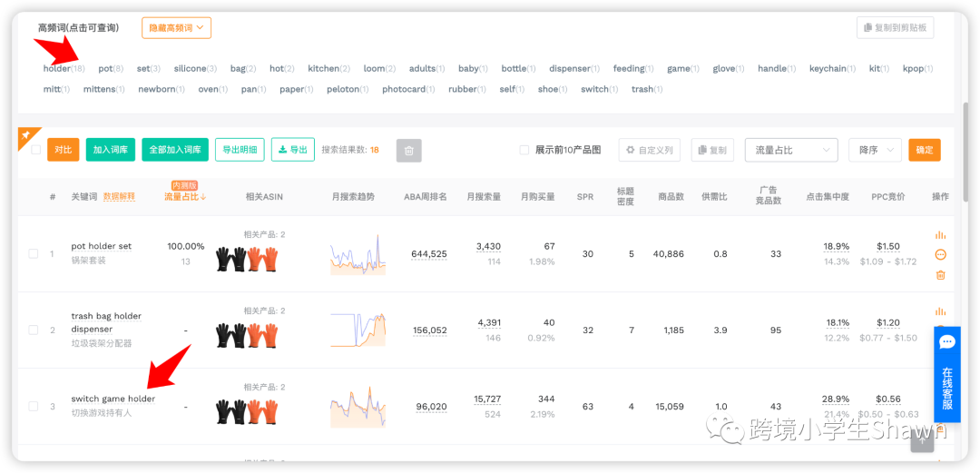Screen dimensions: 980x473
Task: Check the pot holder set row checkbox
Action: click(x=34, y=254)
